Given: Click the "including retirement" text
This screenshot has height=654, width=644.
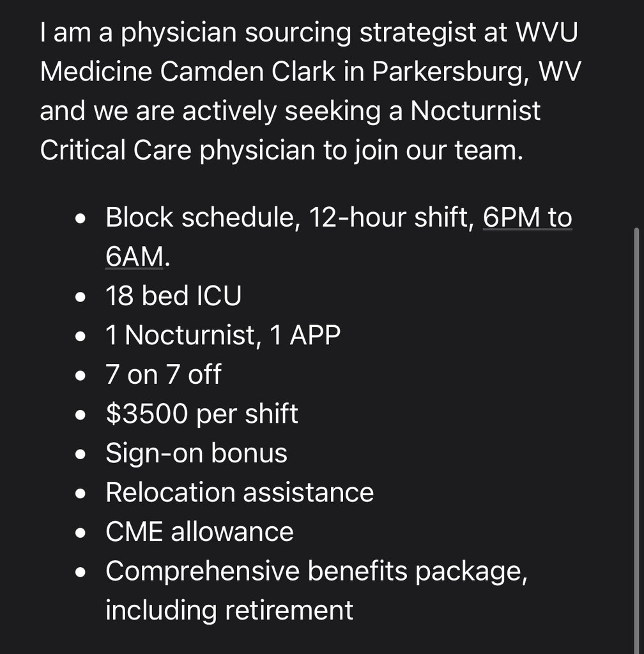Looking at the screenshot, I should pos(229,610).
